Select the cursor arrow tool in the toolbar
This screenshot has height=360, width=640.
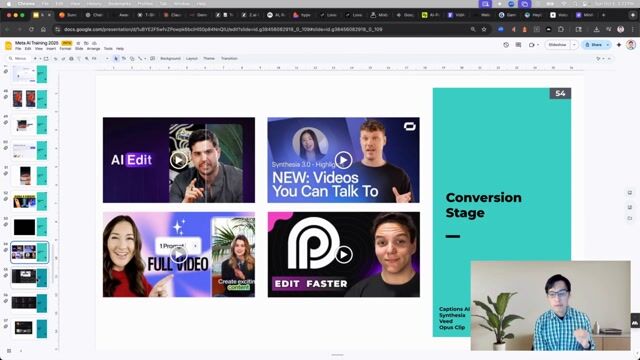116,58
